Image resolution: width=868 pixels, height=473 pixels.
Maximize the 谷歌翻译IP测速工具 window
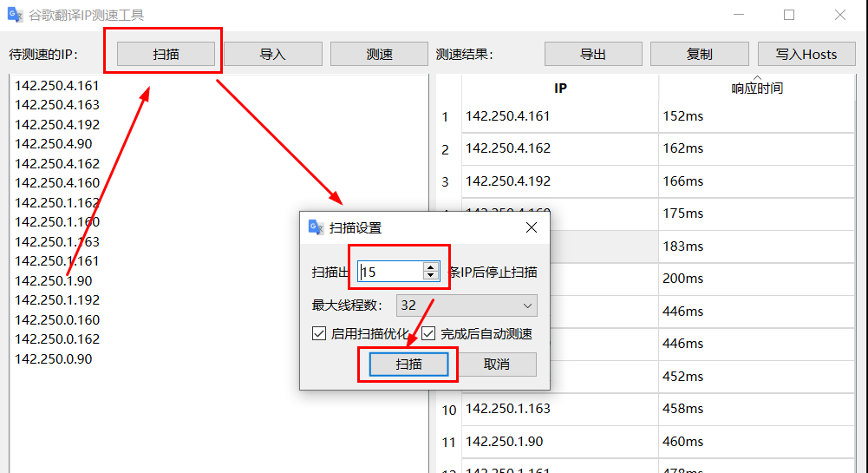click(789, 15)
